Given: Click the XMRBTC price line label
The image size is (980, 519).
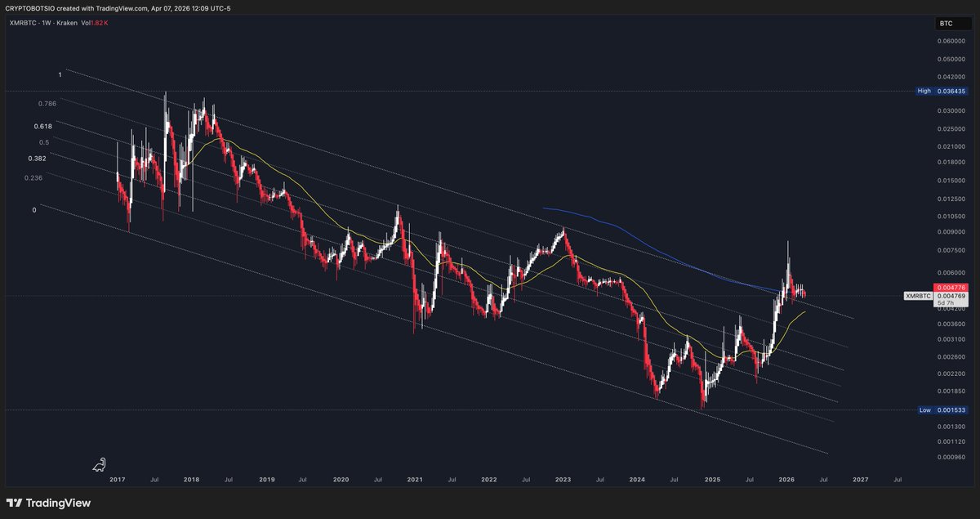Looking at the screenshot, I should click(918, 295).
